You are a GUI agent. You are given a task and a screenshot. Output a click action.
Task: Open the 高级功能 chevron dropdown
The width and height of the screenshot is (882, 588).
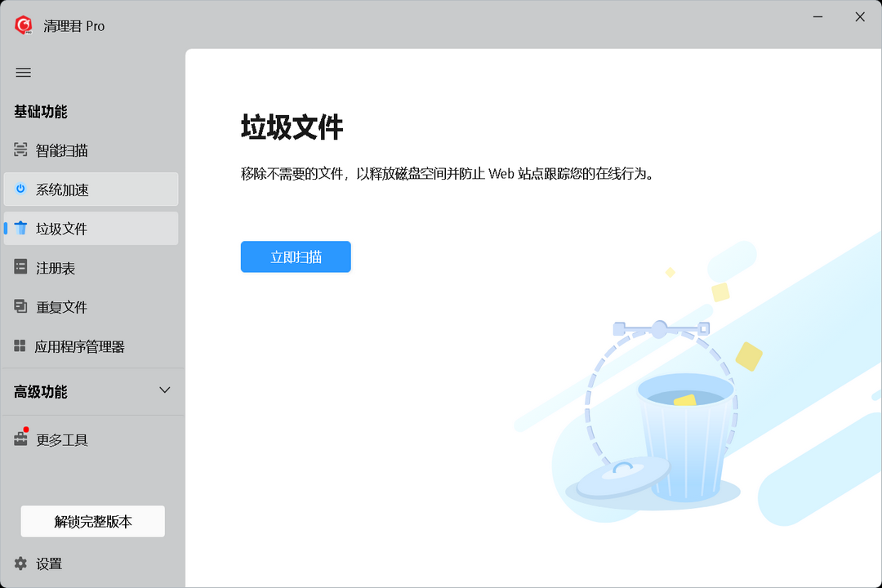click(x=164, y=390)
